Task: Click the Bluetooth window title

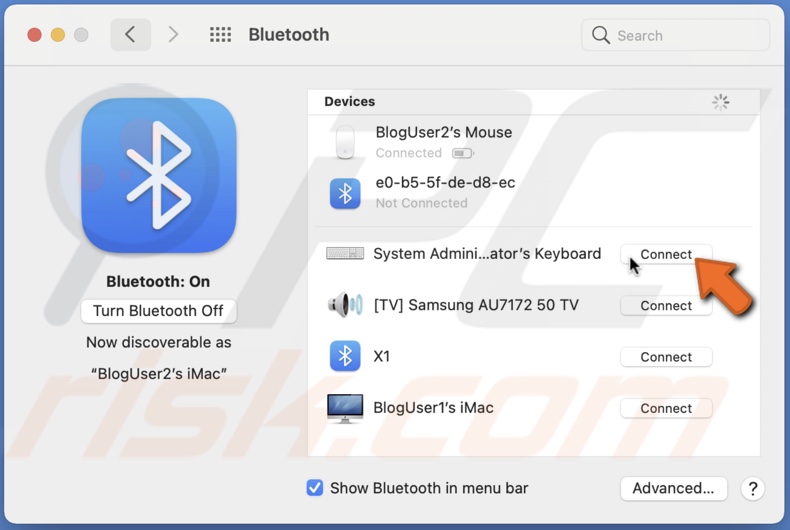Action: [x=289, y=35]
